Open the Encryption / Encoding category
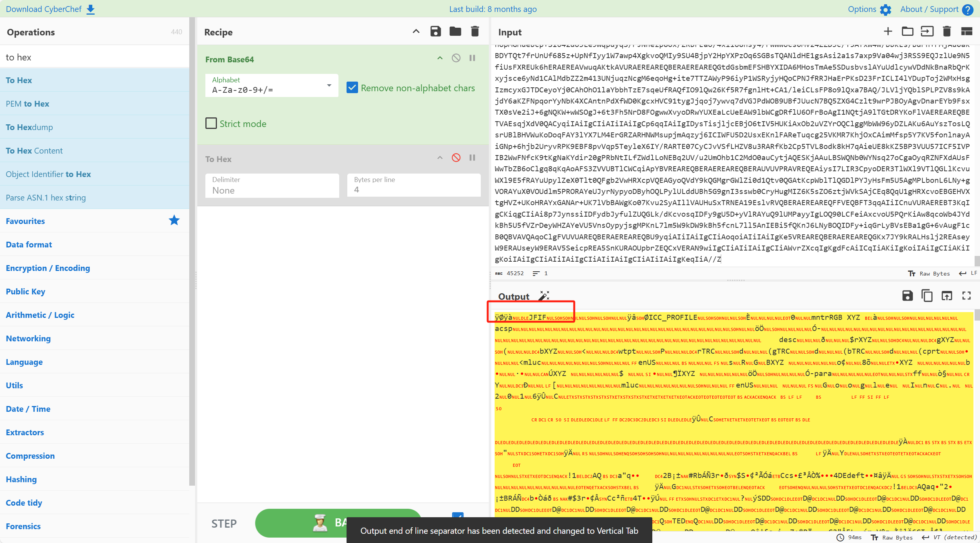This screenshot has height=543, width=980. (48, 268)
